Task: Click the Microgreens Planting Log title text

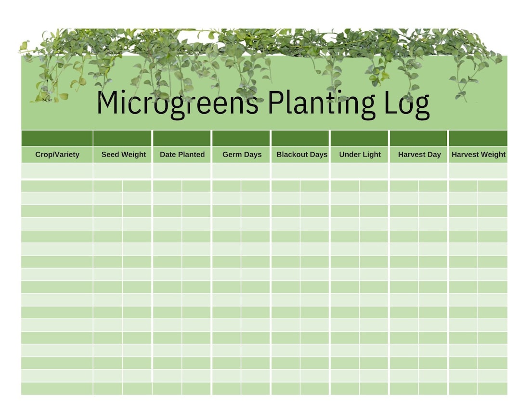Action: pyautogui.click(x=264, y=102)
